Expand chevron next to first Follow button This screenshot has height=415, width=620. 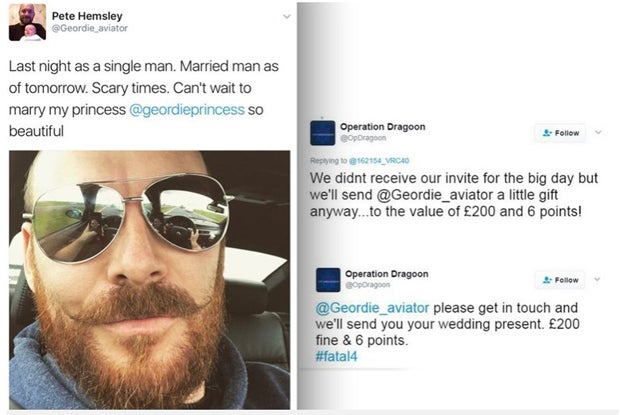(598, 132)
